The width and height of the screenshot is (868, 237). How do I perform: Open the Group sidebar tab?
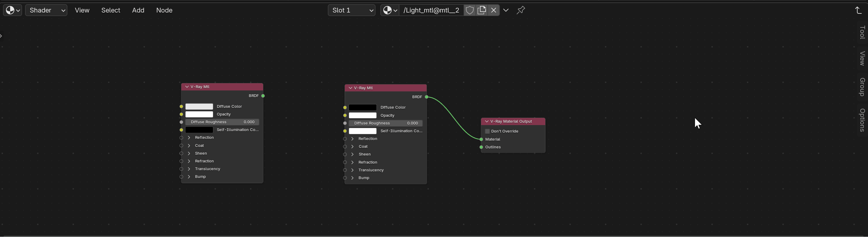pos(862,87)
